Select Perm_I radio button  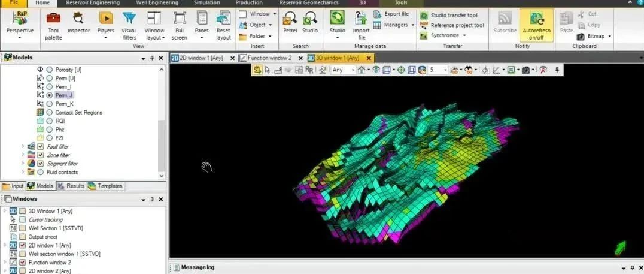tap(49, 87)
